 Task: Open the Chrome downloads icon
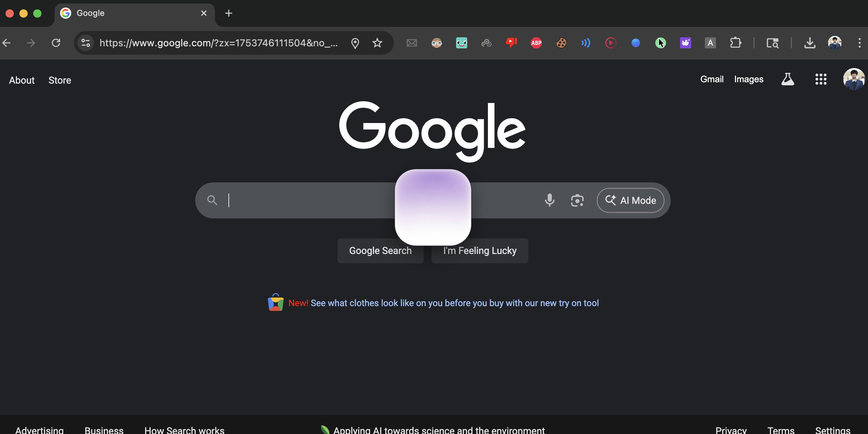tap(810, 43)
